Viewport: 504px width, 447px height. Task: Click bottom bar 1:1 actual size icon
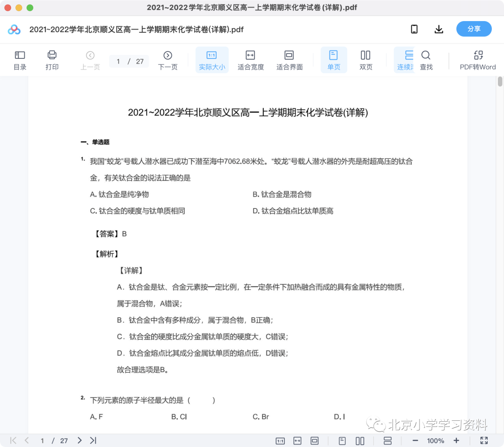click(x=280, y=441)
